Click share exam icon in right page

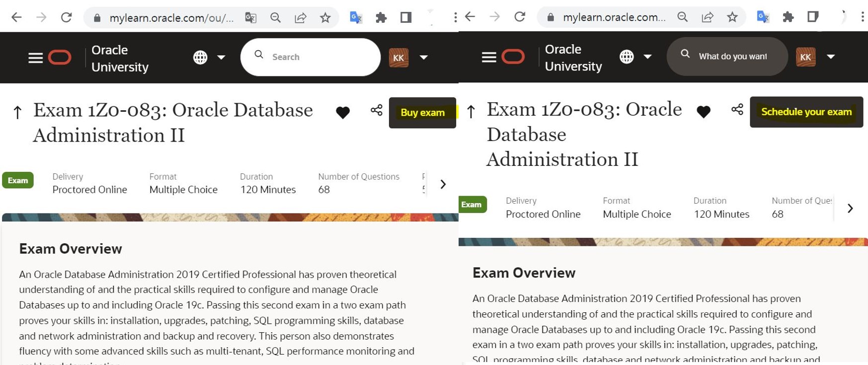coord(737,109)
